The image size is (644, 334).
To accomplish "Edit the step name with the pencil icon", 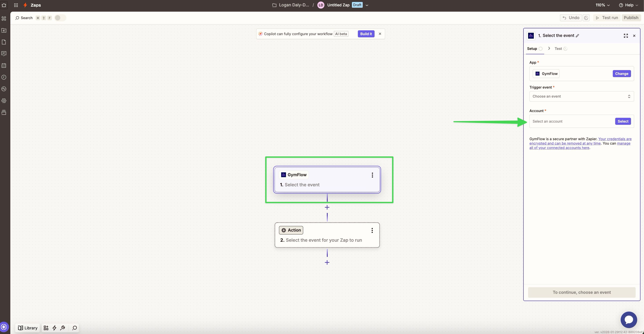I will coord(577,36).
